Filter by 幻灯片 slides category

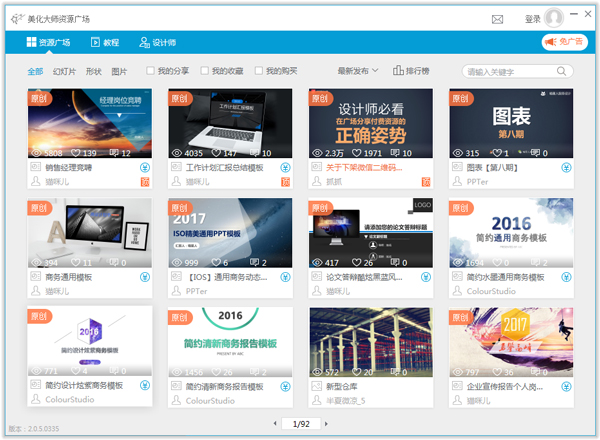click(64, 71)
